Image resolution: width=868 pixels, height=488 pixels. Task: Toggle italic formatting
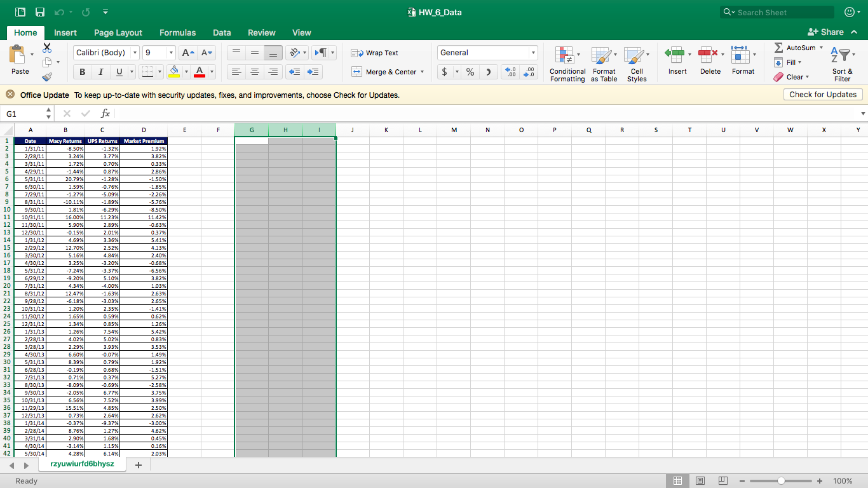point(100,72)
